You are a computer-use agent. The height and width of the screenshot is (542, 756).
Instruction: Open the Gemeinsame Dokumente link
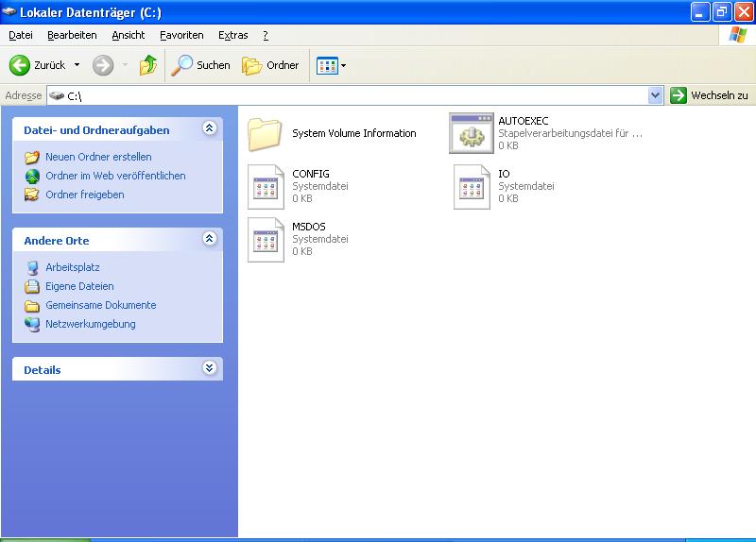(101, 305)
